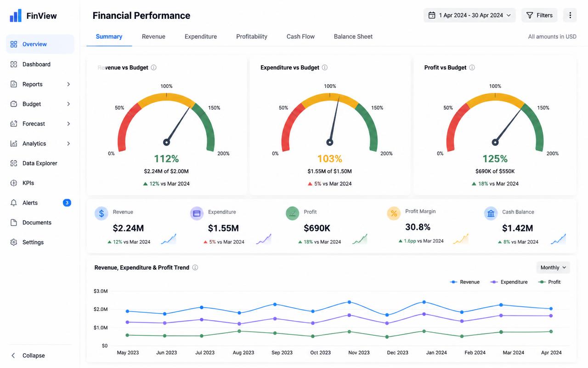Switch to the Balance Sheet tab
The height and width of the screenshot is (368, 588).
click(353, 36)
